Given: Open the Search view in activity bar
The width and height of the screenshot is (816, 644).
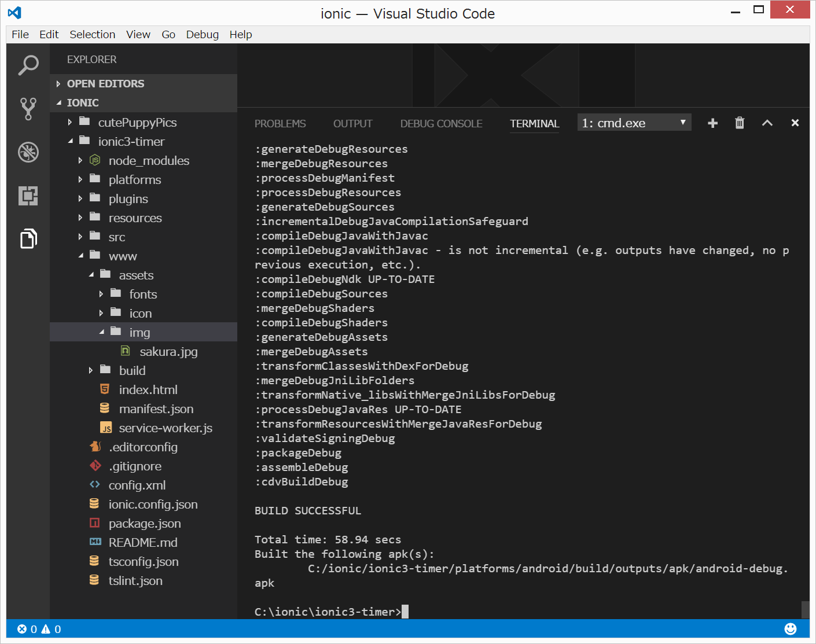Looking at the screenshot, I should coord(28,65).
